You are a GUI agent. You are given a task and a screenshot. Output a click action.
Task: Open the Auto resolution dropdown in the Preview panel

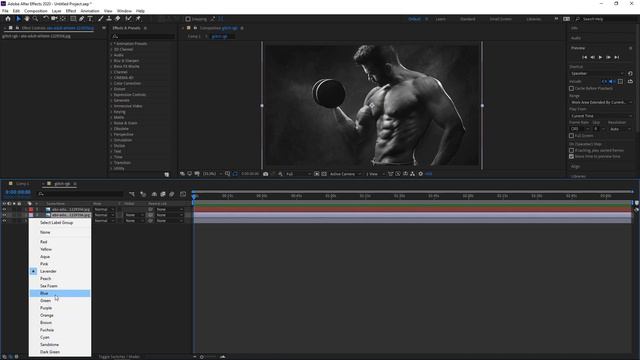pos(620,129)
